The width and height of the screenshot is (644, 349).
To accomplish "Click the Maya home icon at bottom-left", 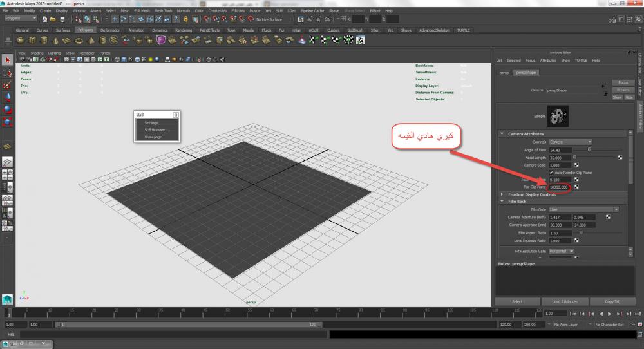I will (7, 299).
